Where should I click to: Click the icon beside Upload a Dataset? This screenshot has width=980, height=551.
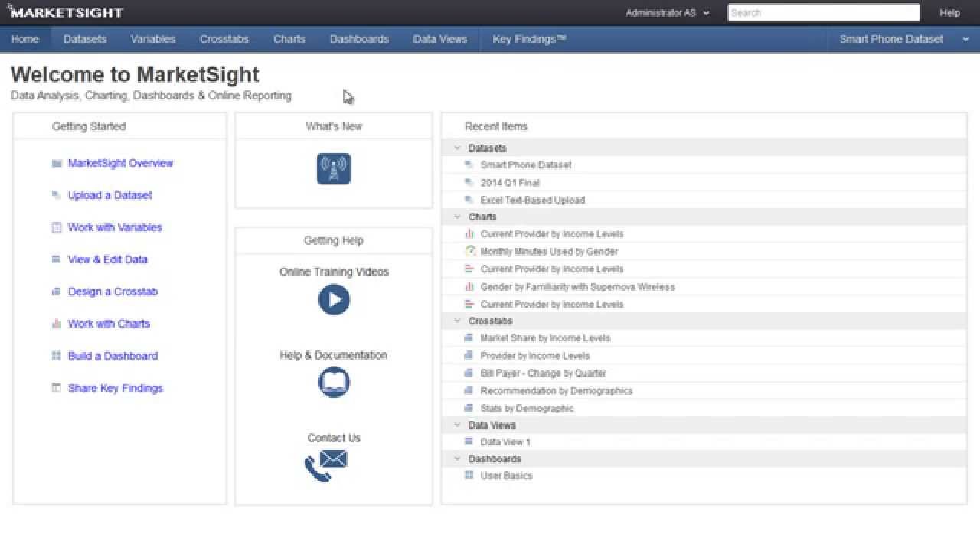click(56, 196)
